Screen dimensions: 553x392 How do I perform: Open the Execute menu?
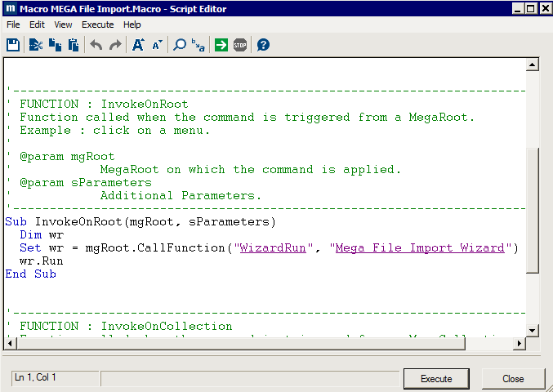tap(97, 24)
